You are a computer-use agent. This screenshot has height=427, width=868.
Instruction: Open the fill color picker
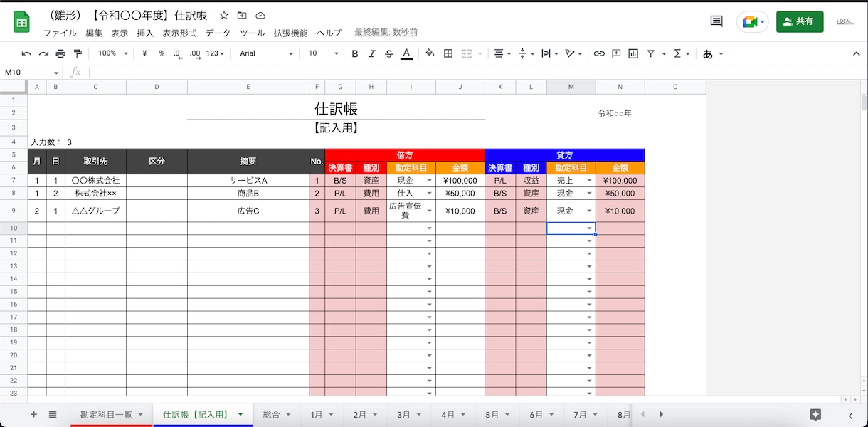[x=430, y=53]
